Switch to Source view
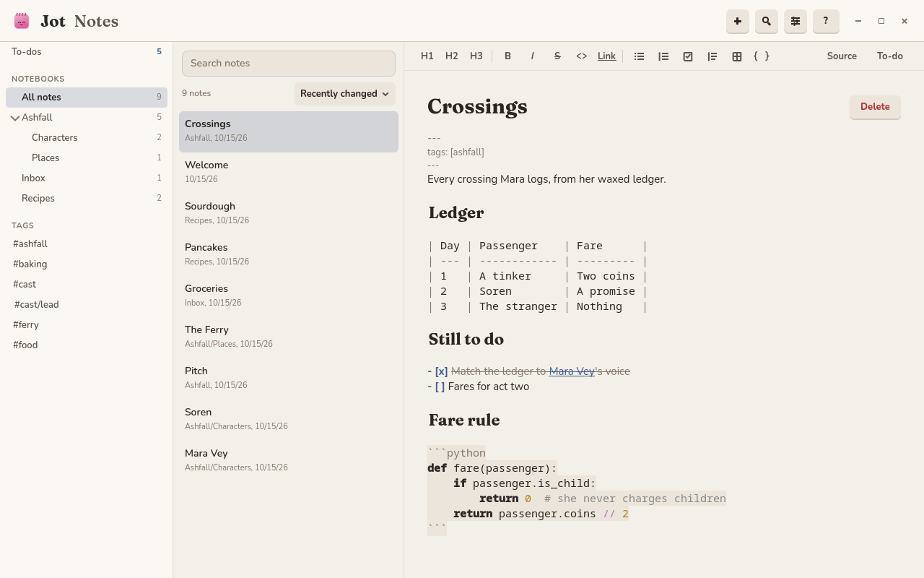The width and height of the screenshot is (924, 578). (x=842, y=56)
